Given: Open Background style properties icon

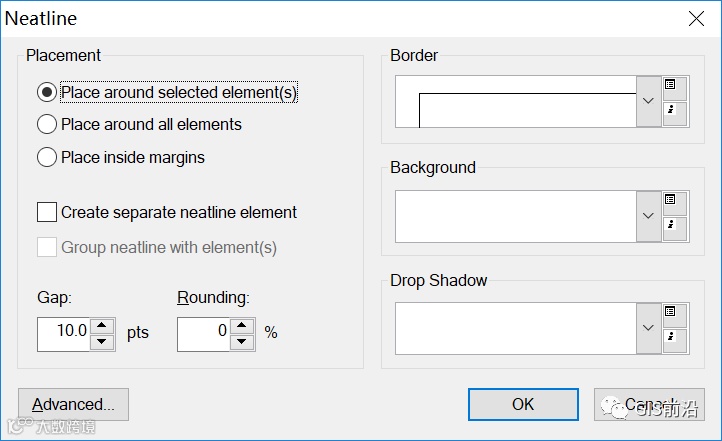Looking at the screenshot, I should point(671,200).
